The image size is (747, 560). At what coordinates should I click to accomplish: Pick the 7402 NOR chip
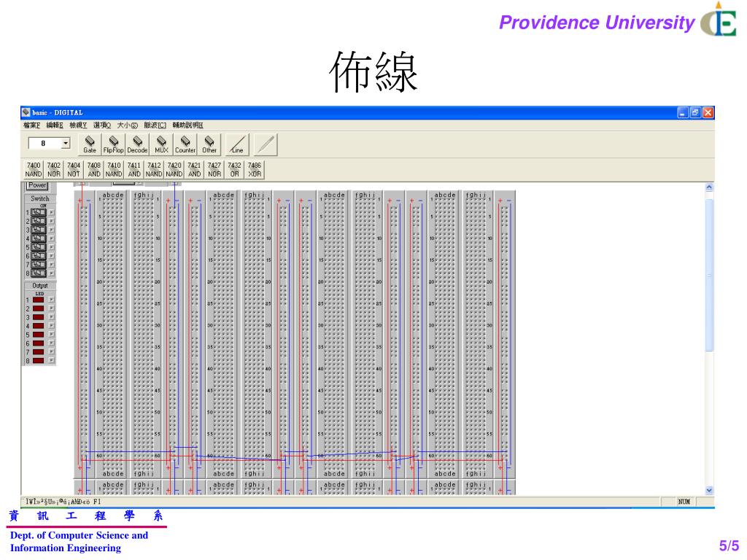click(54, 169)
